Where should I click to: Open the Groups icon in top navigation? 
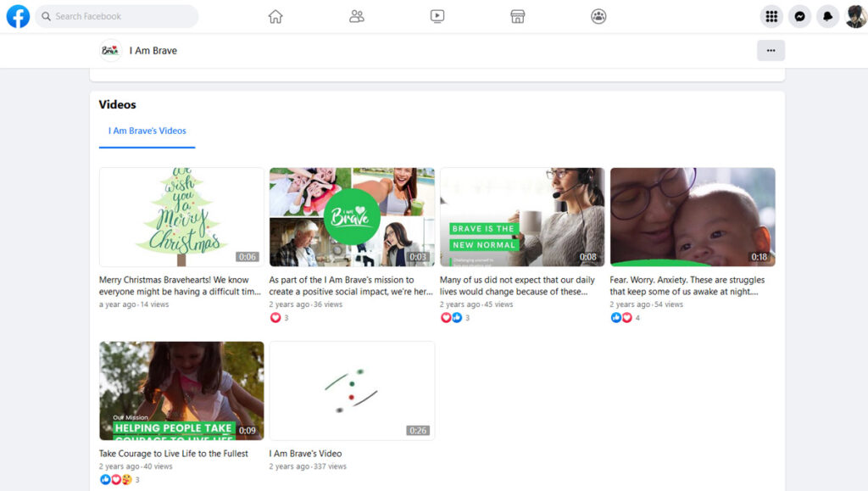[598, 16]
